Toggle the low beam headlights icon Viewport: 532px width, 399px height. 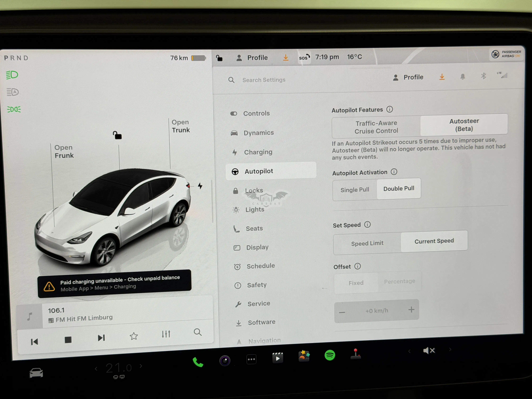(x=12, y=75)
